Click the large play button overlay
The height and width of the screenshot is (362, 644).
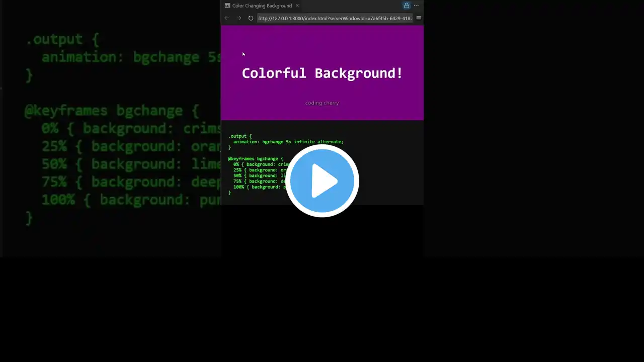click(x=322, y=180)
